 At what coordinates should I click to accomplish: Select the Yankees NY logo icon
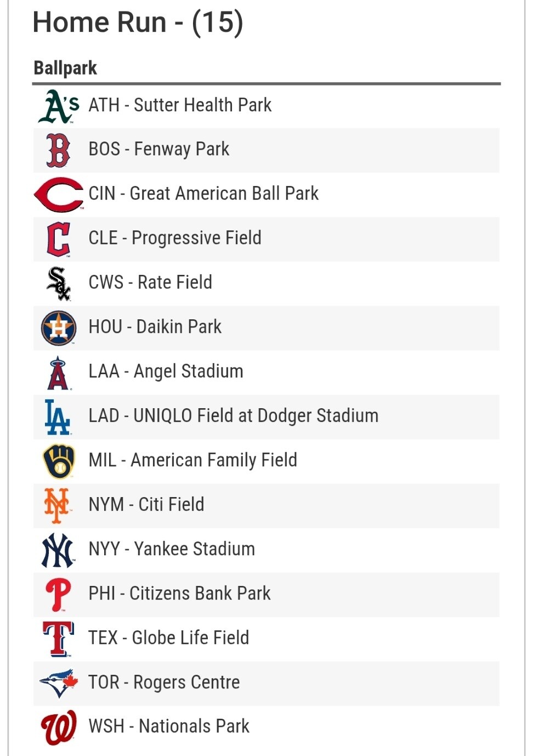click(x=58, y=550)
